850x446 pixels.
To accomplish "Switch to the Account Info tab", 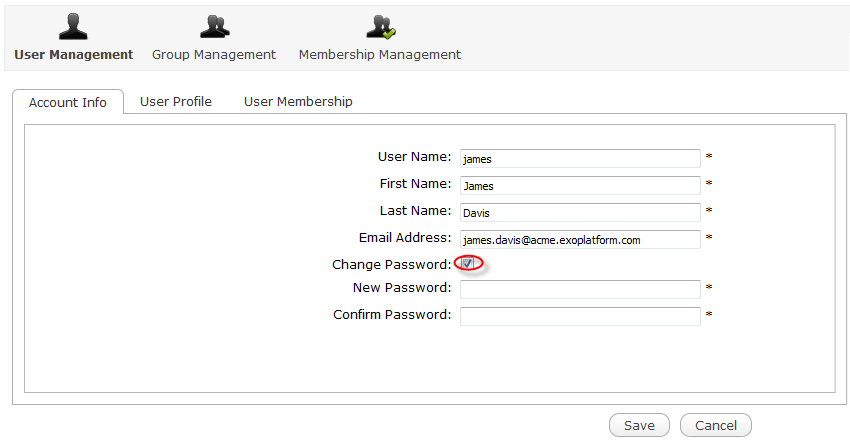I will click(x=68, y=102).
